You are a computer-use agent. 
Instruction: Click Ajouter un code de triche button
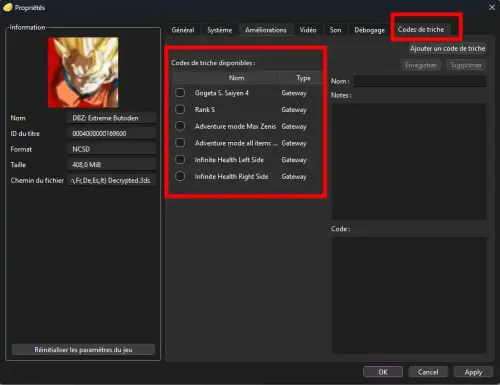click(x=447, y=49)
